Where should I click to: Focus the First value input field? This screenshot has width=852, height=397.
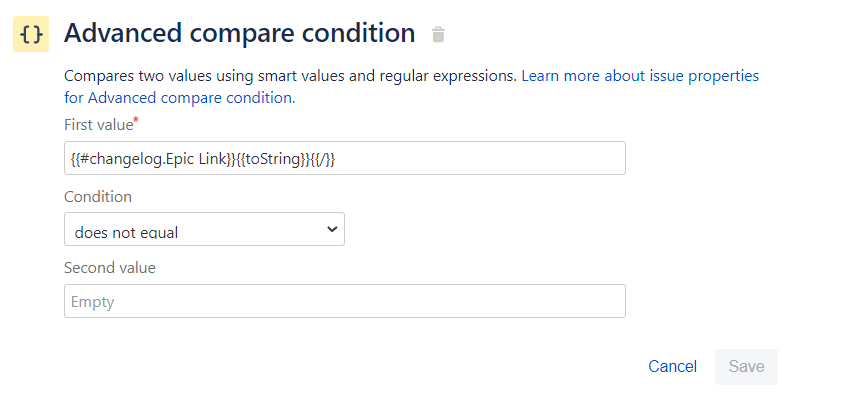pyautogui.click(x=344, y=158)
